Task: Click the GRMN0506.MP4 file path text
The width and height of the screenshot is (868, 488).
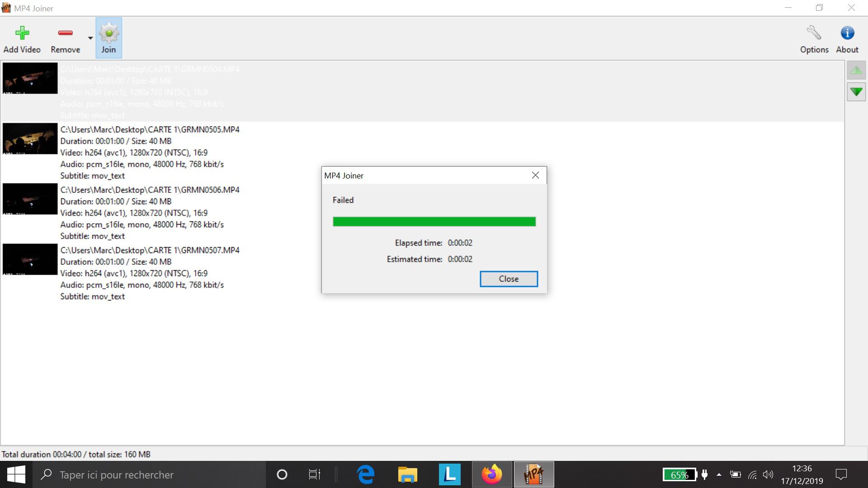Action: (x=150, y=190)
